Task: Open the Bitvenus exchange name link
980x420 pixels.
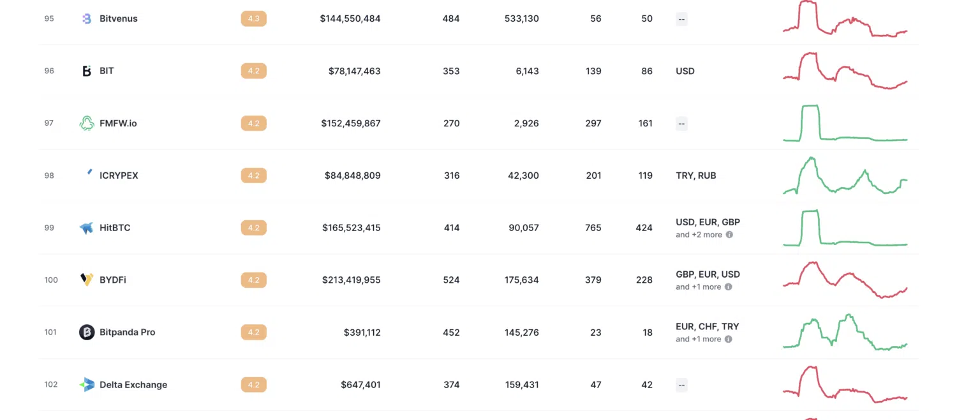Action: tap(119, 19)
